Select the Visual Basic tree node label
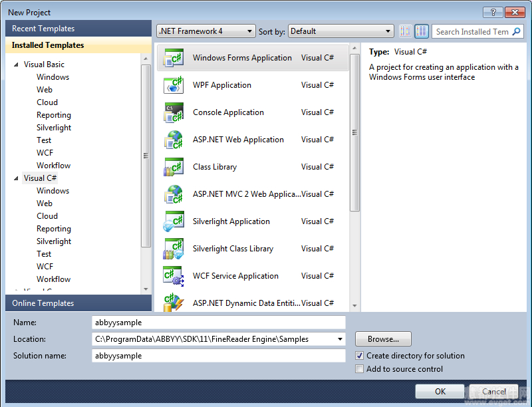The width and height of the screenshot is (532, 407). (44, 65)
